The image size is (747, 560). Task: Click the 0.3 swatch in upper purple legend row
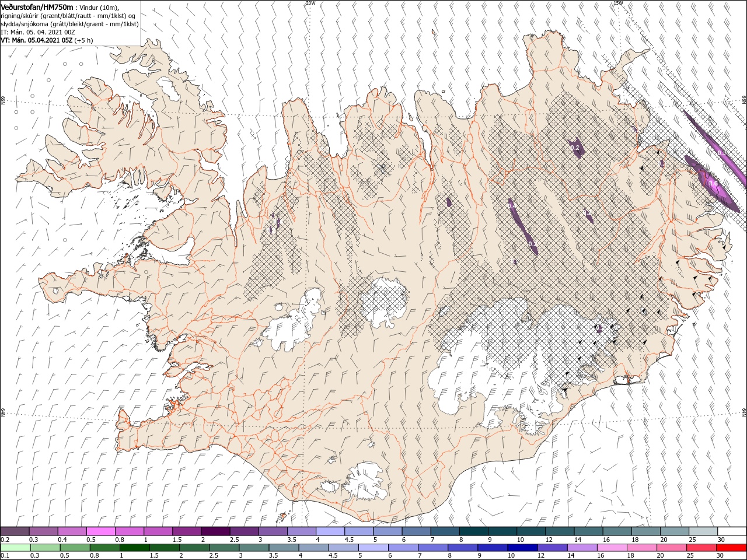tap(43, 531)
